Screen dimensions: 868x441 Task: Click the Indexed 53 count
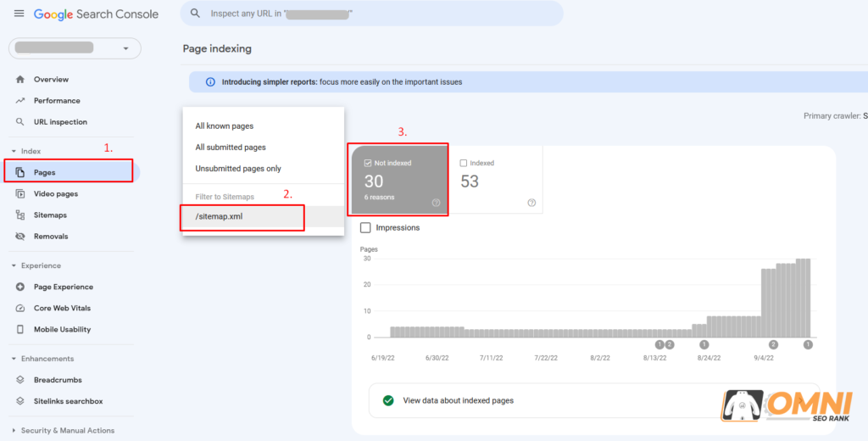click(470, 181)
